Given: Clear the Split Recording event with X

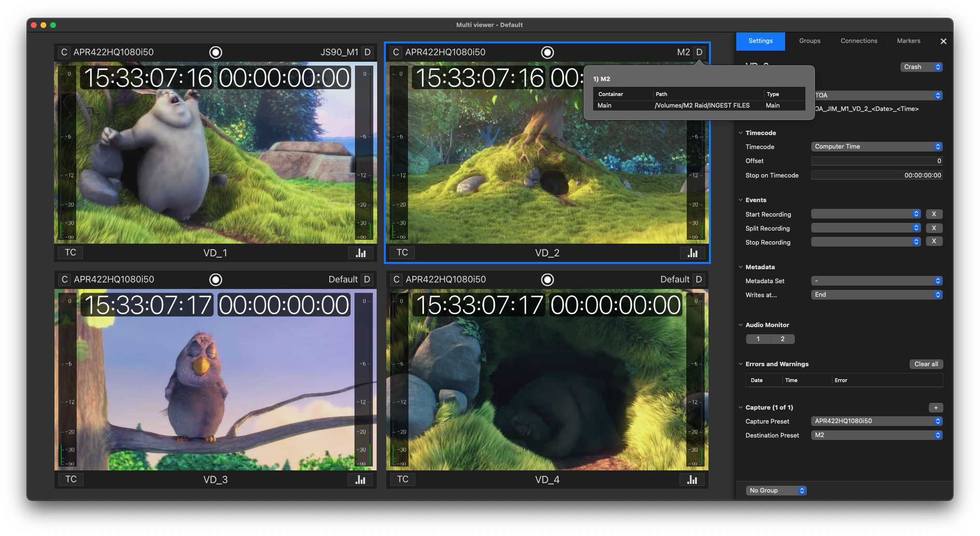Looking at the screenshot, I should [934, 228].
